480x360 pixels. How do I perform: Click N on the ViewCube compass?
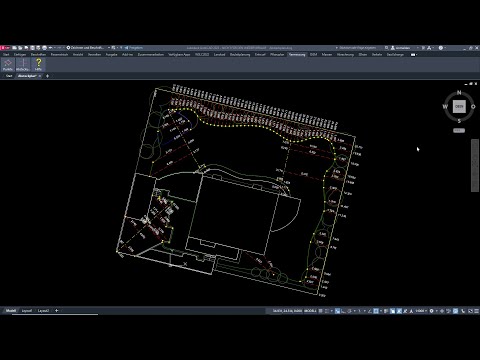[459, 93]
